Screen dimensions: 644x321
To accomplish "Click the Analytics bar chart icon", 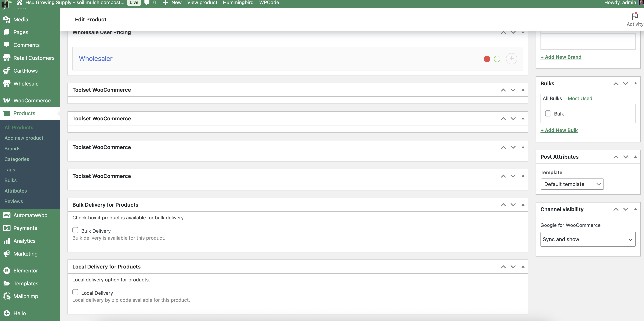I will (7, 241).
